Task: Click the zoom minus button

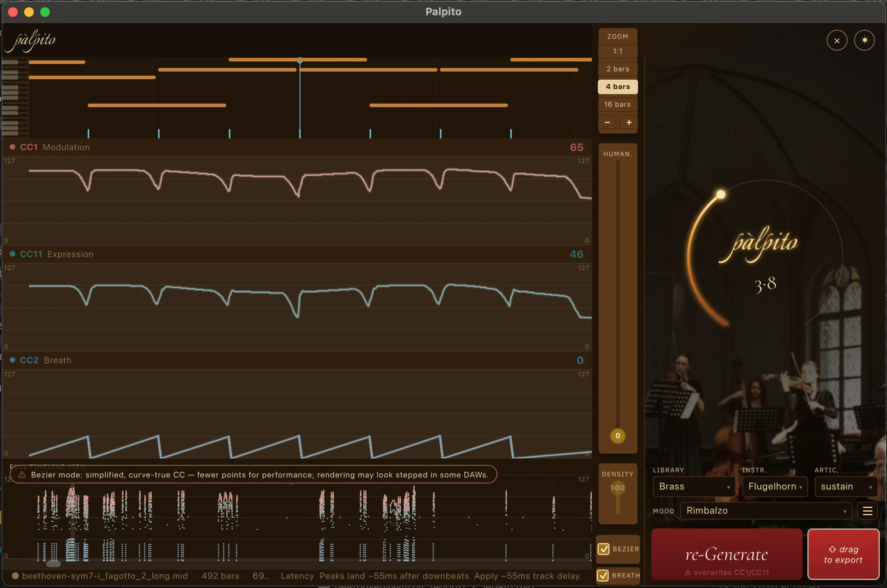Action: coord(607,122)
